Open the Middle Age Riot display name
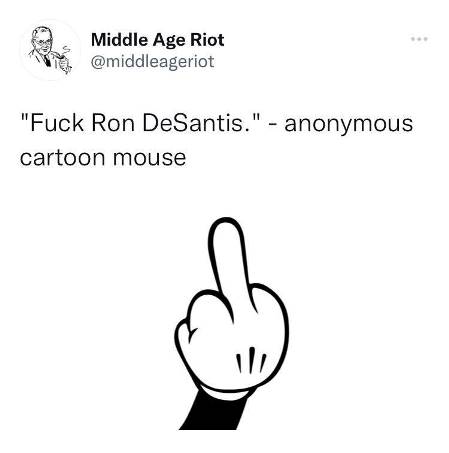 tap(157, 40)
